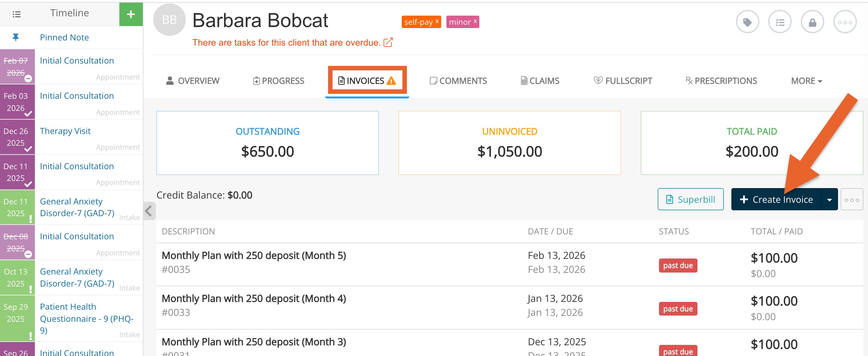Click the timeline list filter icon
The height and width of the screenshot is (356, 868).
click(16, 14)
